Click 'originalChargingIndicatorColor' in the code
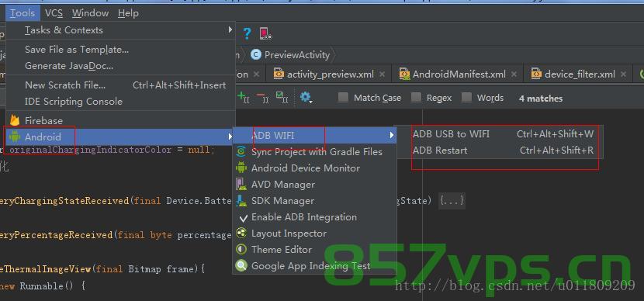This screenshot has height=301, width=644. (x=90, y=150)
